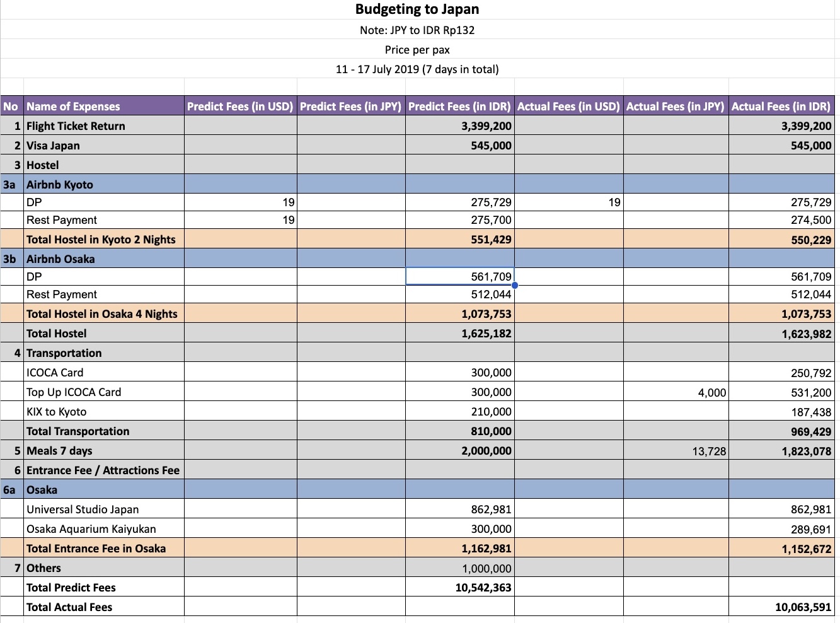The image size is (840, 623).
Task: Click the blue fill handle of the selected cell
Action: (515, 285)
